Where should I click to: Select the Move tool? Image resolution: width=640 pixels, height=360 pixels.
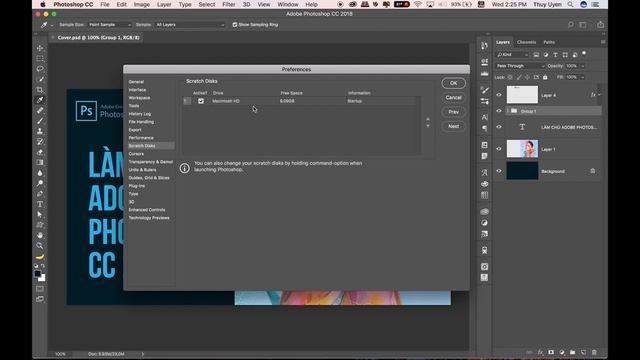[x=40, y=48]
